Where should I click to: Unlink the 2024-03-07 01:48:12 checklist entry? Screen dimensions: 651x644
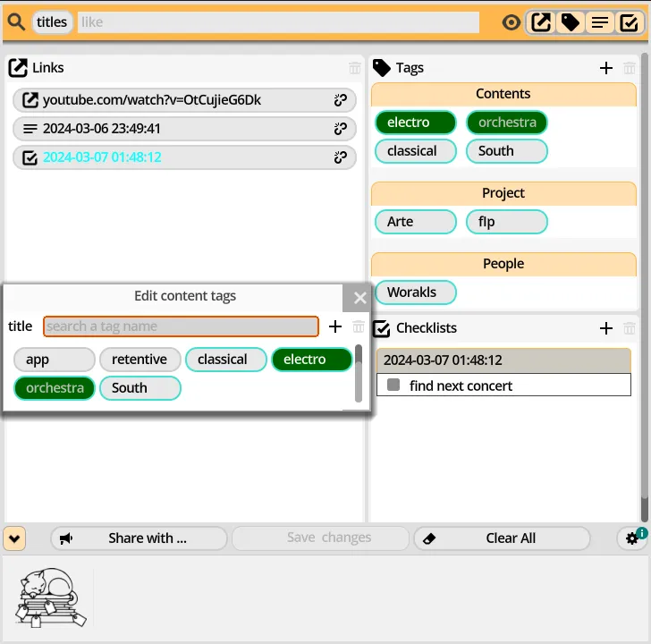coord(340,157)
